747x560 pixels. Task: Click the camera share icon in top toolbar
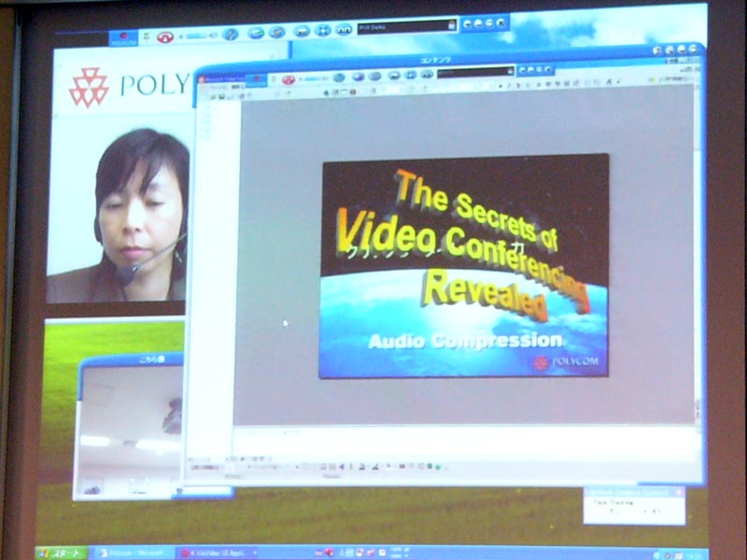coord(256,33)
